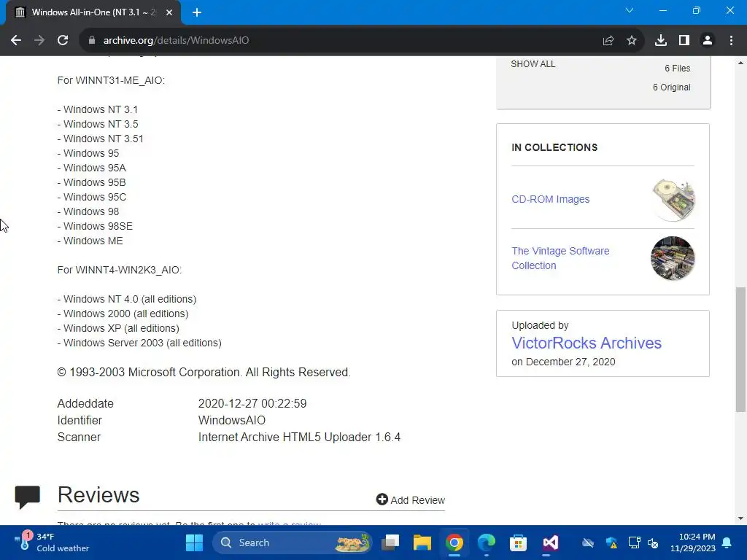Open Visual Studio from taskbar

point(550,542)
